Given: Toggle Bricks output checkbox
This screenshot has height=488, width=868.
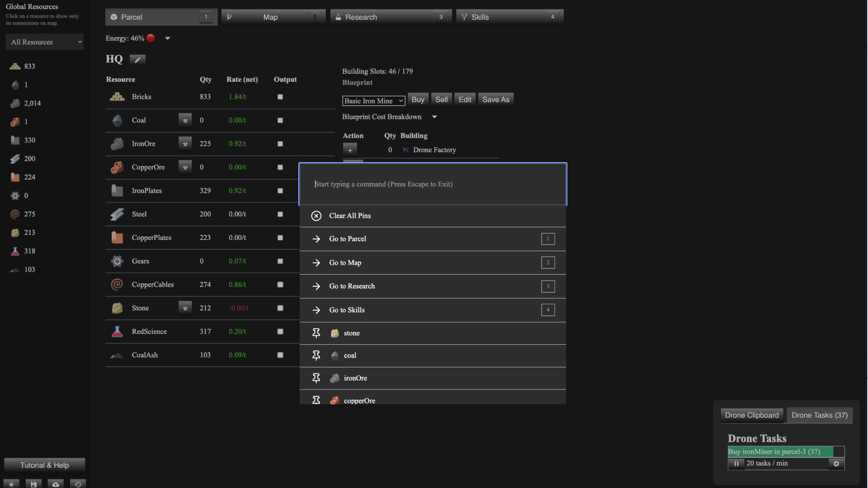Looking at the screenshot, I should [x=280, y=97].
